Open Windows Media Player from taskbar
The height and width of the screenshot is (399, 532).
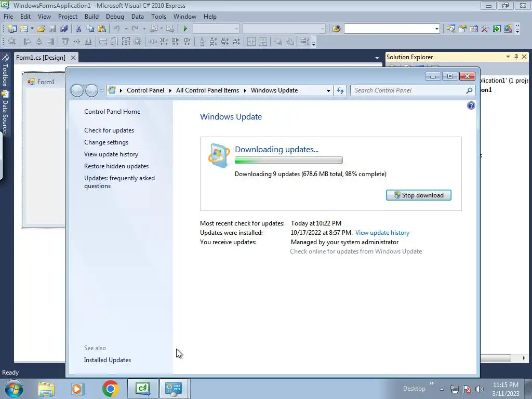[78, 389]
